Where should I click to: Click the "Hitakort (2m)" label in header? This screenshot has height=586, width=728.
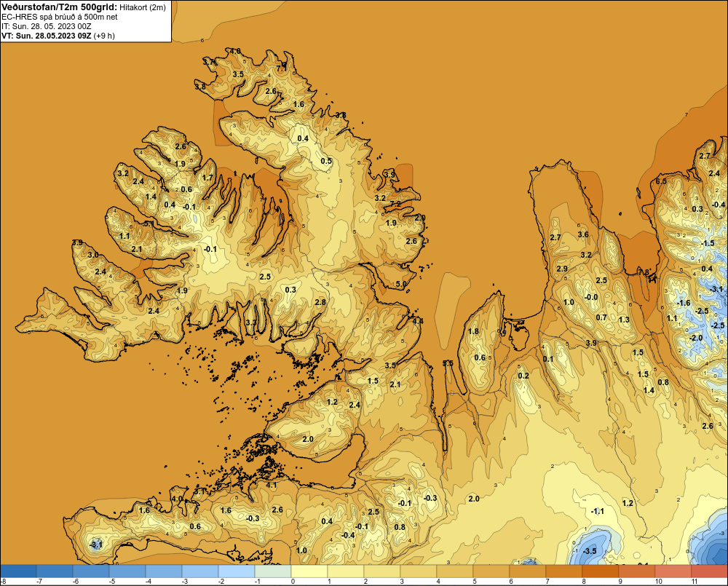pyautogui.click(x=143, y=7)
